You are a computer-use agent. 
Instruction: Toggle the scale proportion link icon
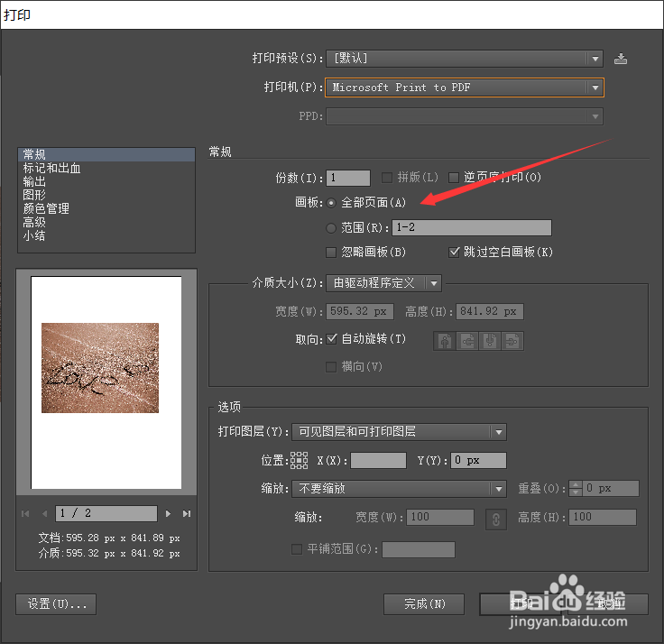pyautogui.click(x=496, y=519)
